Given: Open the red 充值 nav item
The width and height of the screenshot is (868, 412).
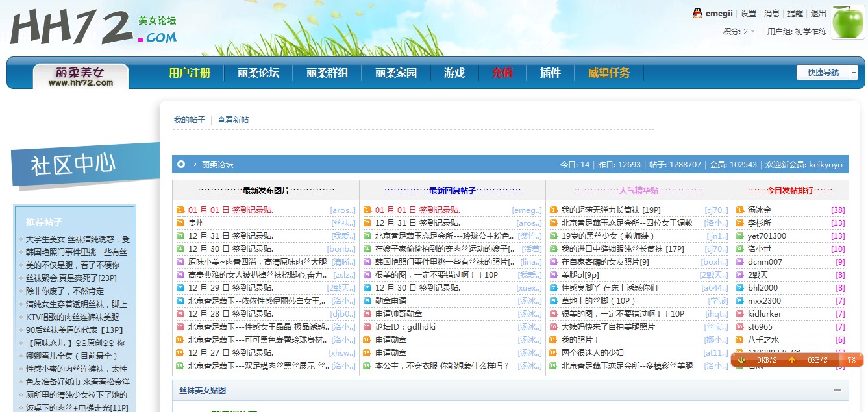Looking at the screenshot, I should [x=502, y=73].
